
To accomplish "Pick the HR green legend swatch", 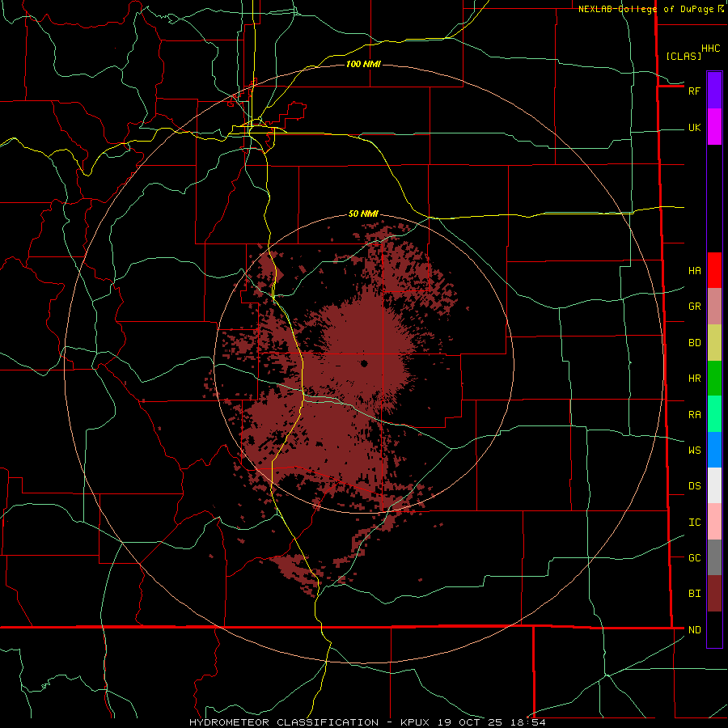I will pos(714,378).
